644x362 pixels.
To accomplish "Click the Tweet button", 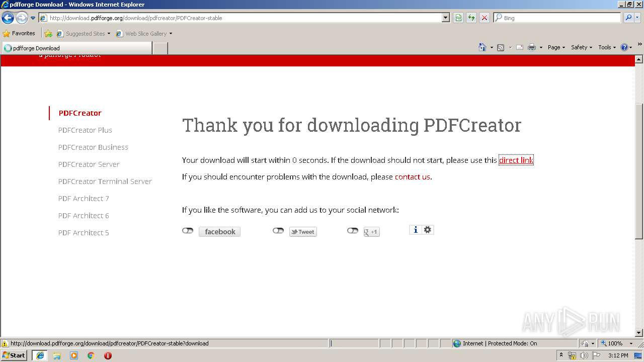I will (303, 232).
